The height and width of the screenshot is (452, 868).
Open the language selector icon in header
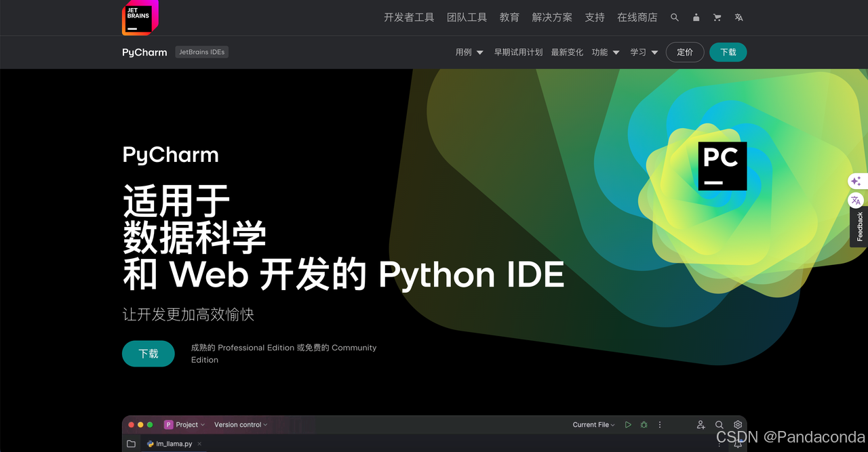[739, 18]
